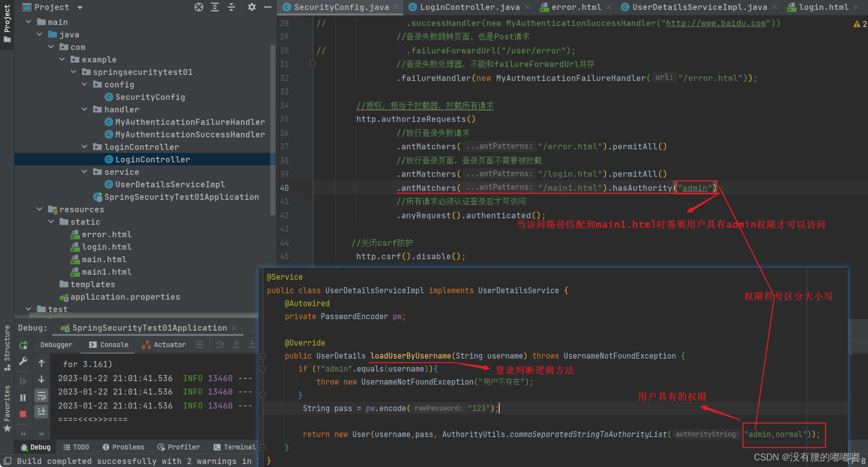This screenshot has height=467, width=868.
Task: Switch to the LoginController.java editor tab
Action: pos(469,7)
